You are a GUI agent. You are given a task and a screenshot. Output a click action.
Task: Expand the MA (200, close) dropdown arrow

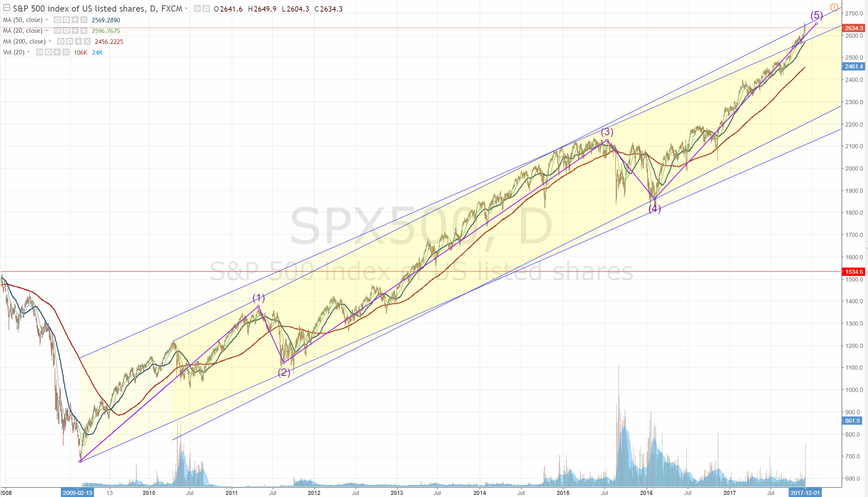point(50,41)
